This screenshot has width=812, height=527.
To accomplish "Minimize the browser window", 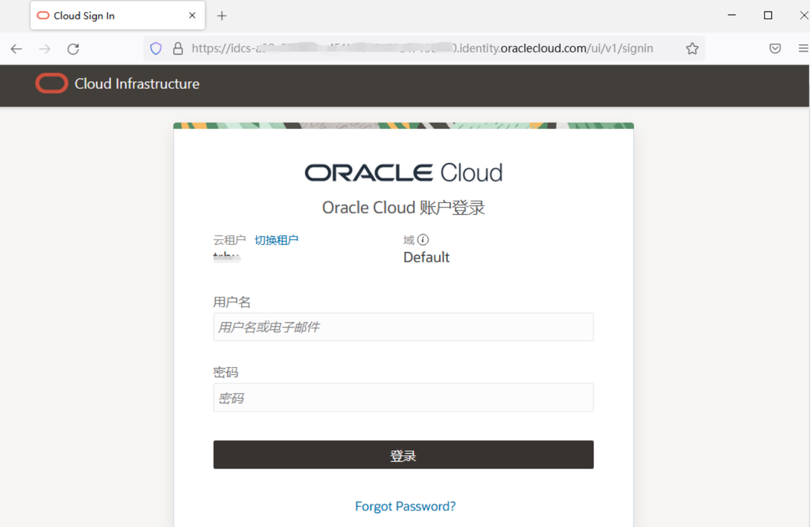I will coord(732,15).
